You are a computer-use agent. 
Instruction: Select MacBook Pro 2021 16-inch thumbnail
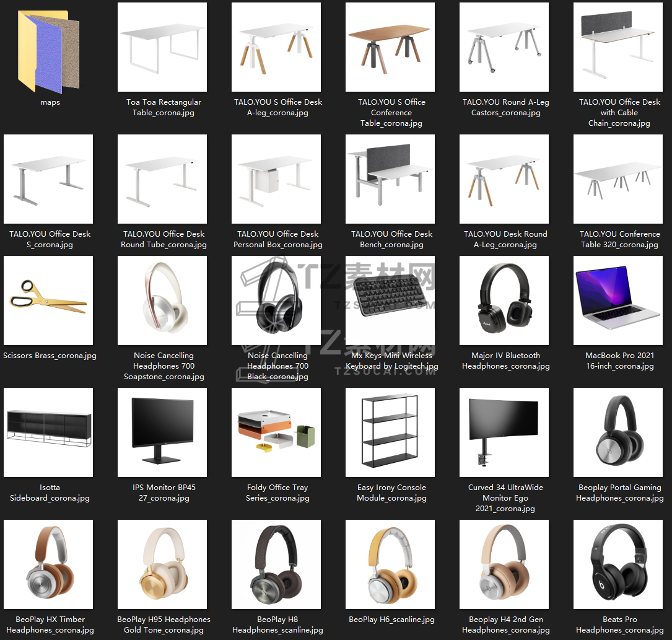tap(619, 300)
